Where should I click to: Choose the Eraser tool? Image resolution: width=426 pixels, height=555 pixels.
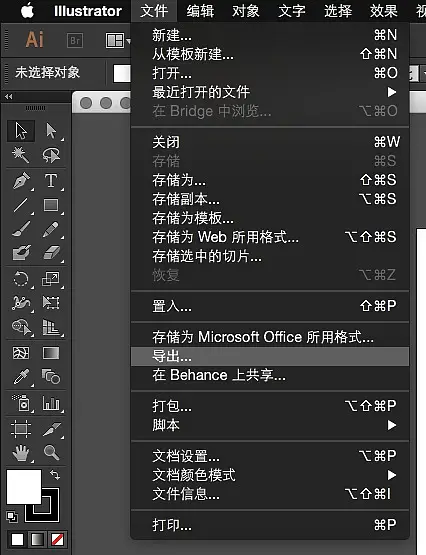[x=51, y=253]
